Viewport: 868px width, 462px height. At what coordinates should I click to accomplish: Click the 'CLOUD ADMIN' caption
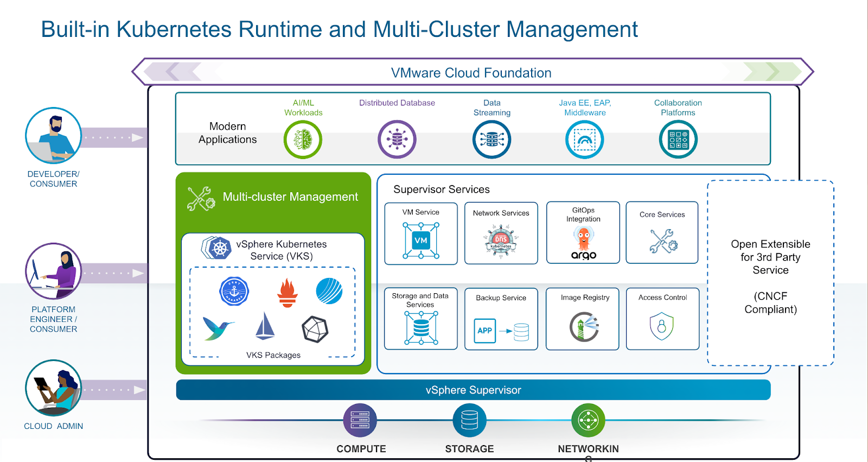pyautogui.click(x=53, y=426)
